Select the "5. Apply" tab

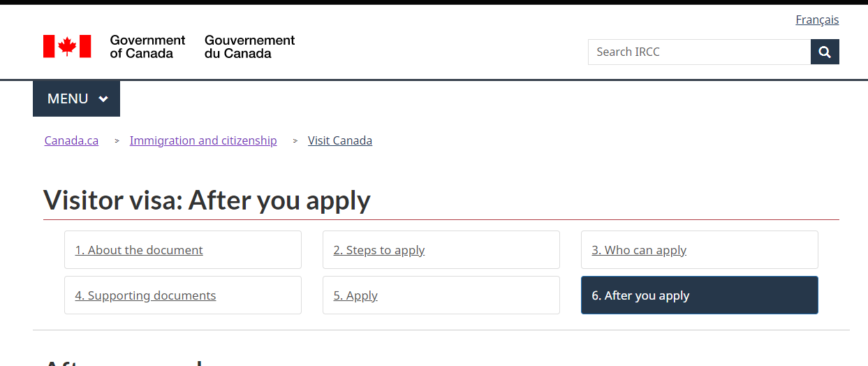355,295
